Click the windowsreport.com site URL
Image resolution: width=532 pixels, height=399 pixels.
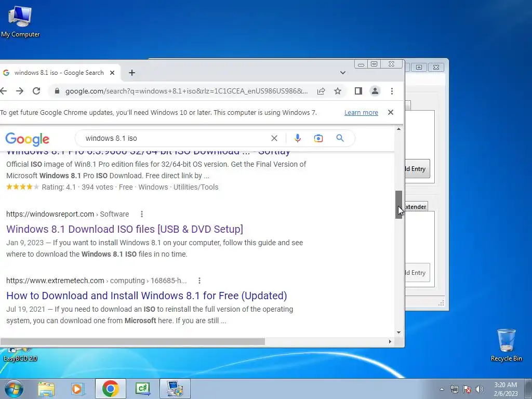coord(68,214)
